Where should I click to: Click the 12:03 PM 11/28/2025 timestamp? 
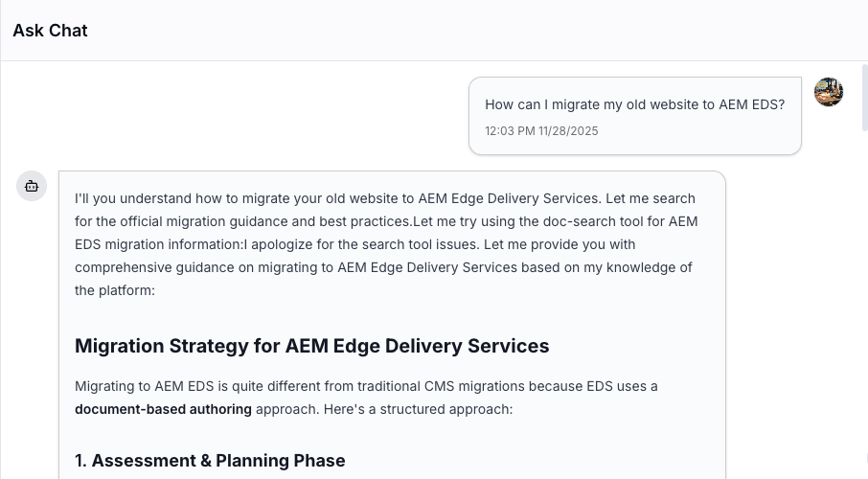[541, 131]
